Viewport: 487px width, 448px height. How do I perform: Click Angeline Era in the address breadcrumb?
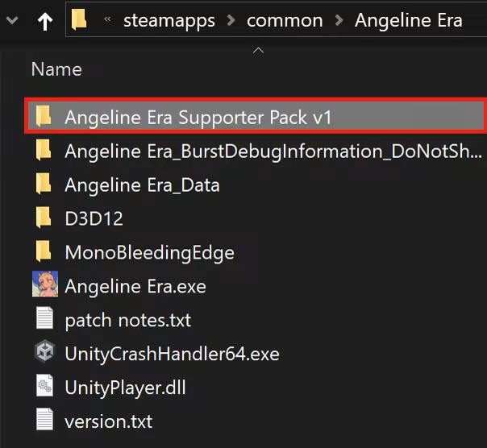409,21
